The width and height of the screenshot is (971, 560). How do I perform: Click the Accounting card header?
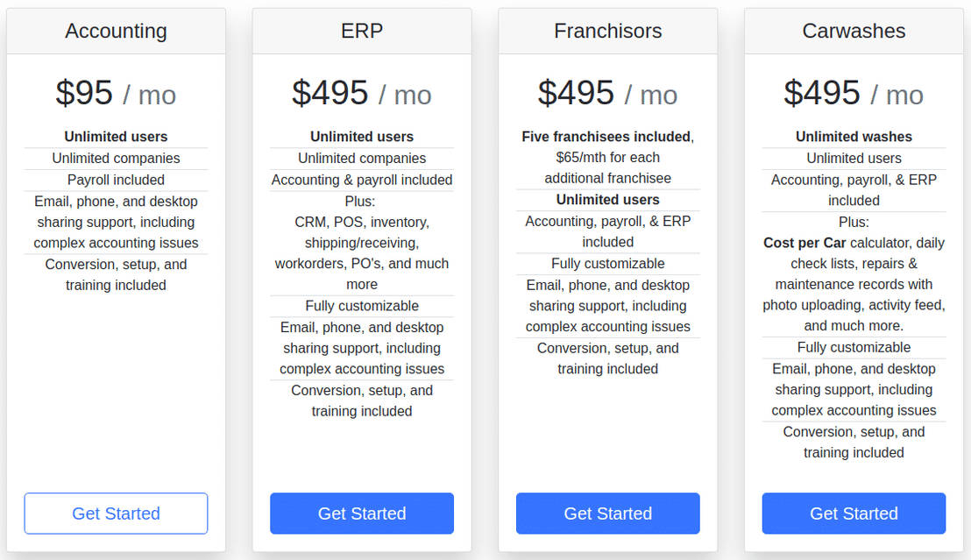click(116, 31)
